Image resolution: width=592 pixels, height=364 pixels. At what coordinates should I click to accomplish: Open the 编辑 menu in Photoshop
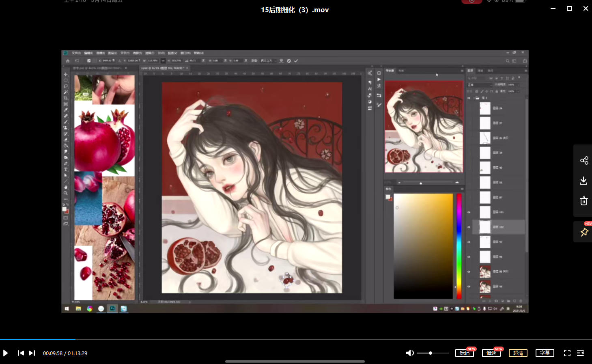click(x=88, y=53)
